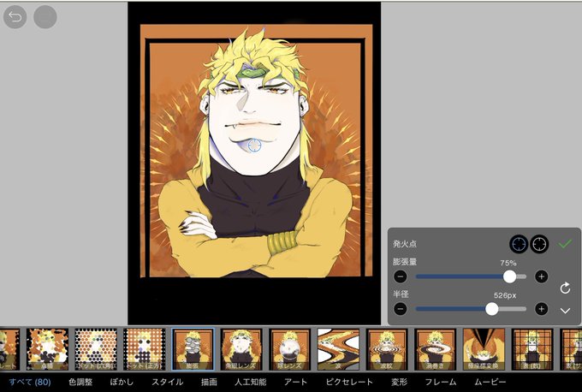The image size is (582, 392).
Task: Select the 魚眼レンズ filter thumbnail
Action: (241, 349)
